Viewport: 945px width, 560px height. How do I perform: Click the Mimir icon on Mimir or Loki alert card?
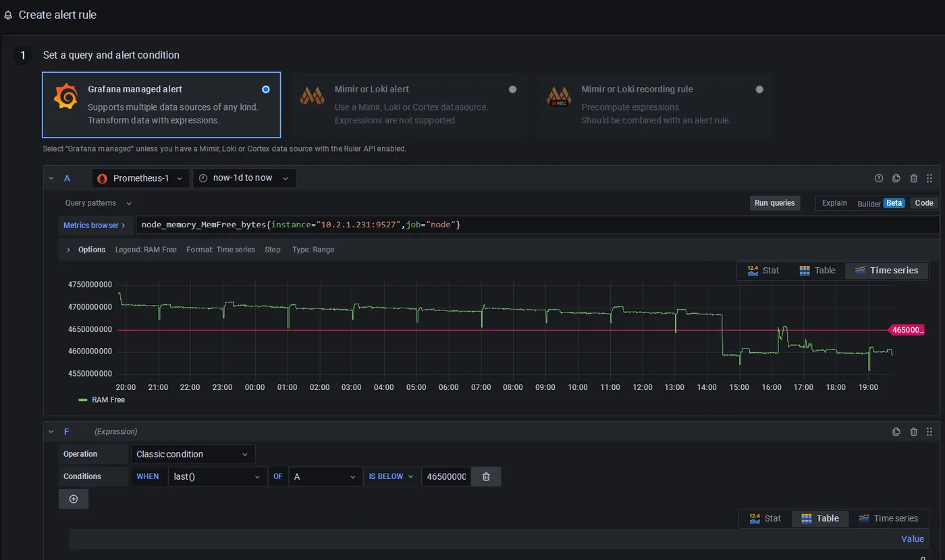313,96
